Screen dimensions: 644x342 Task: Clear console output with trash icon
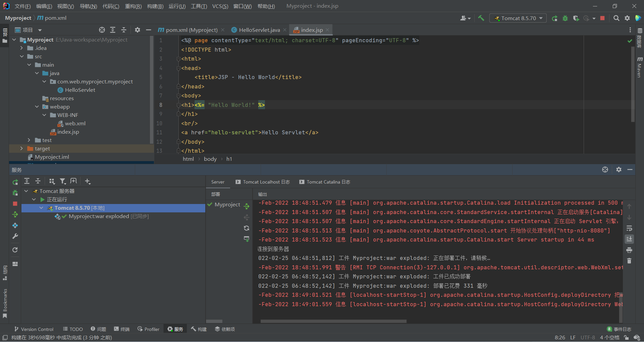click(x=629, y=261)
